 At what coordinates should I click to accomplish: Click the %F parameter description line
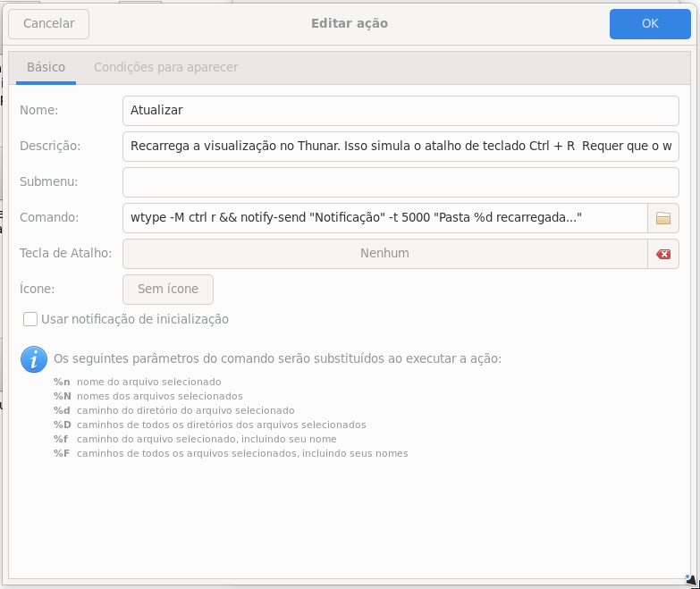230,453
